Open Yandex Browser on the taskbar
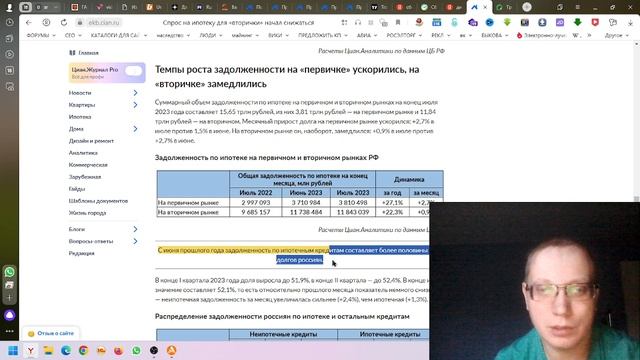640x360 pixels. point(31,351)
